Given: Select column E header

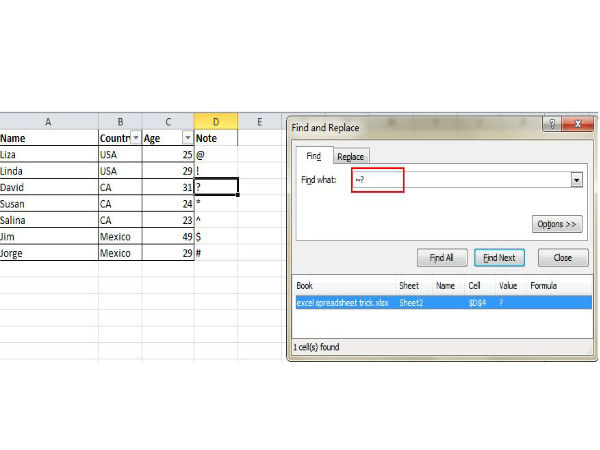Looking at the screenshot, I should point(259,121).
